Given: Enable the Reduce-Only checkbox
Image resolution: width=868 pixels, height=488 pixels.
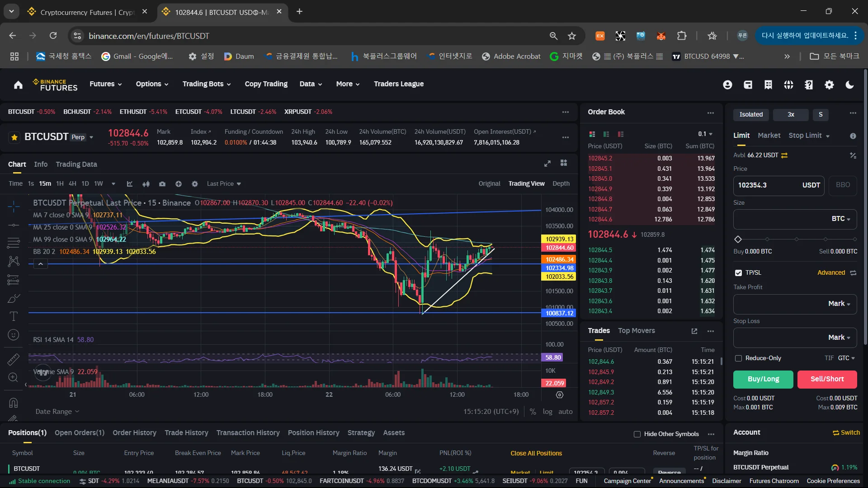Looking at the screenshot, I should (738, 358).
